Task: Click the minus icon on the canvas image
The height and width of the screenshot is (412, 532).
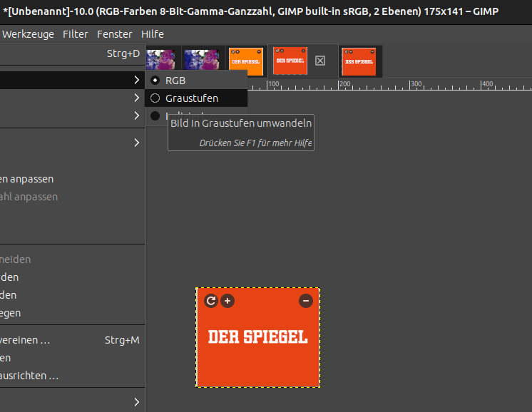Action: point(306,301)
